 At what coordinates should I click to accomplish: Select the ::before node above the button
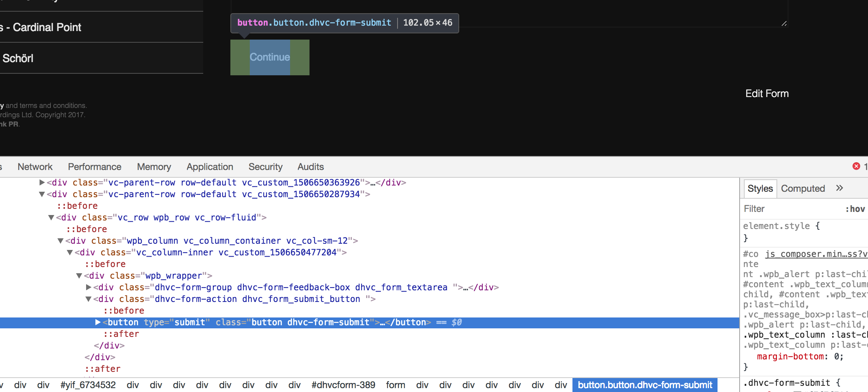coord(124,310)
